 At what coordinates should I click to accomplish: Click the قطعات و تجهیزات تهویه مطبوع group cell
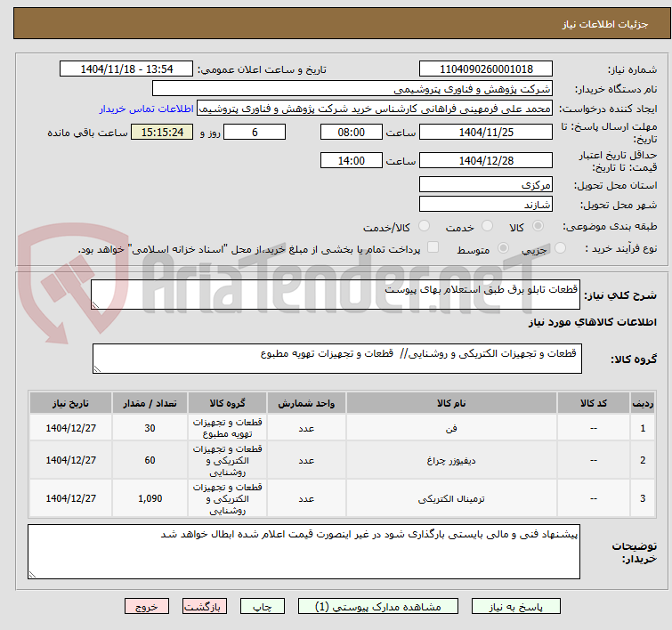227,428
